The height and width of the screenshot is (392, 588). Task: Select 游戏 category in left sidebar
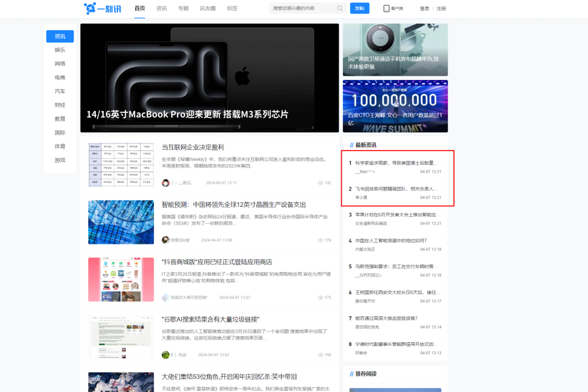coord(60,160)
